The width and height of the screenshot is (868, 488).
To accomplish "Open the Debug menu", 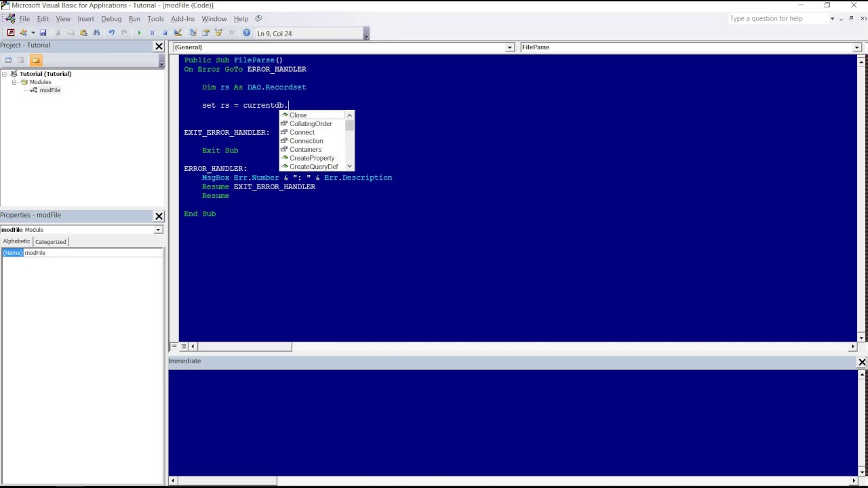I will pos(111,19).
